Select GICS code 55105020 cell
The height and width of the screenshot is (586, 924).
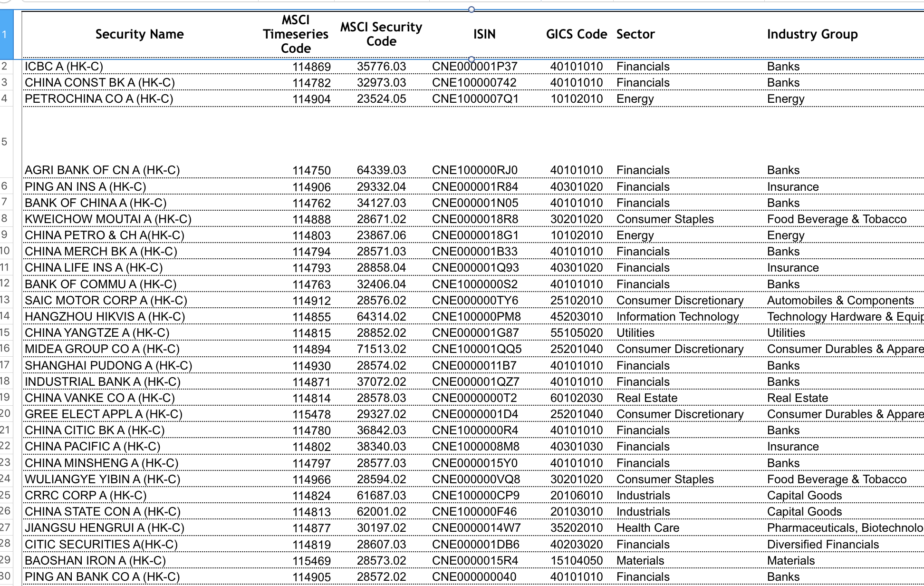(576, 333)
